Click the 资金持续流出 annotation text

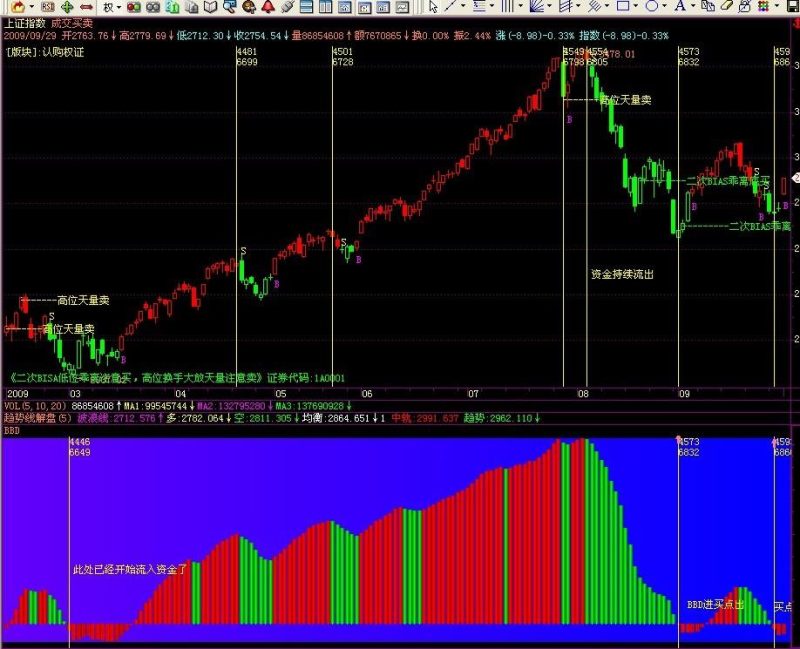pos(622,274)
